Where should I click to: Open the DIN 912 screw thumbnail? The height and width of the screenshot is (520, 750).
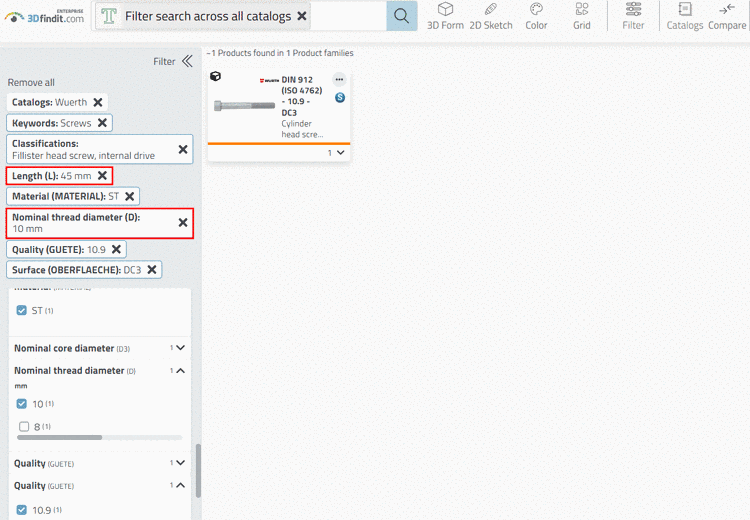point(244,105)
